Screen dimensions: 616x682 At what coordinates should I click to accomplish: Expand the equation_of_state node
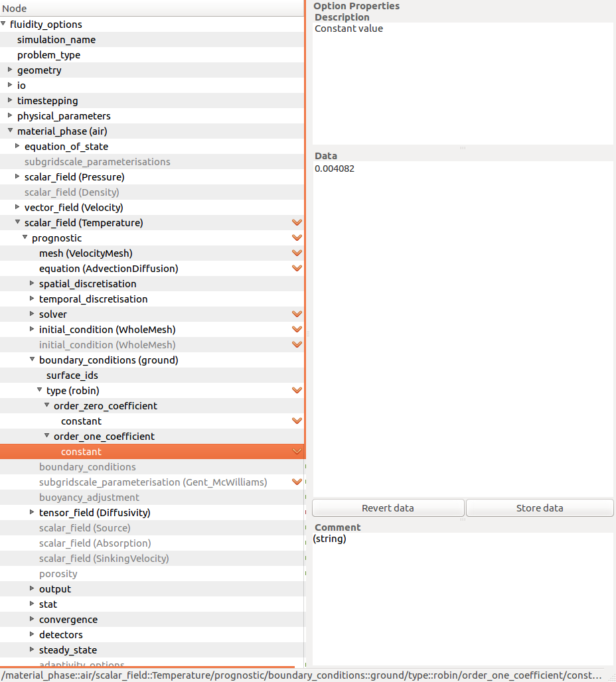(17, 146)
